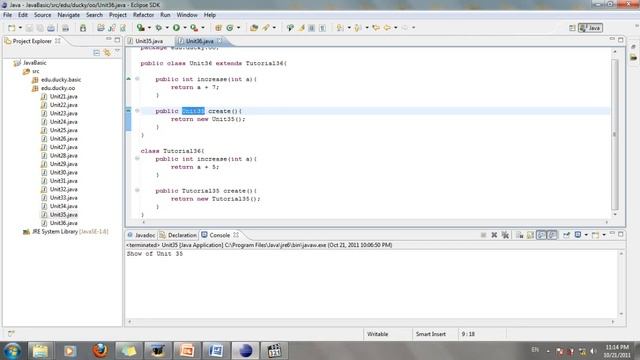Click the Open Type toolbar icon
Screen dimensions: 640x360
(x=254, y=28)
